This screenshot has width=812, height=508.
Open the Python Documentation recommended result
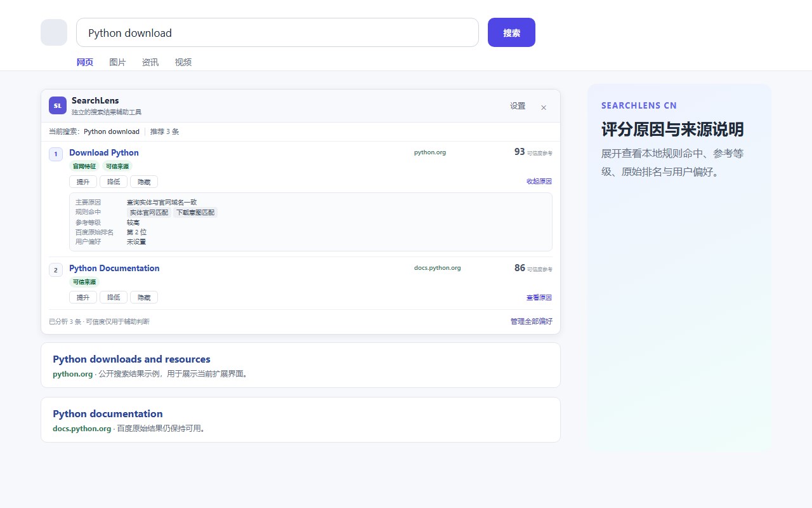(114, 268)
